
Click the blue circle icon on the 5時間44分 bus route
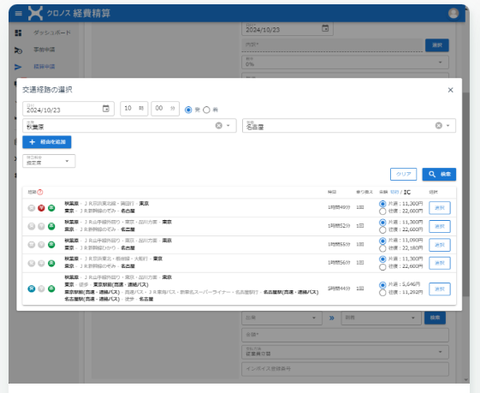coord(31,289)
